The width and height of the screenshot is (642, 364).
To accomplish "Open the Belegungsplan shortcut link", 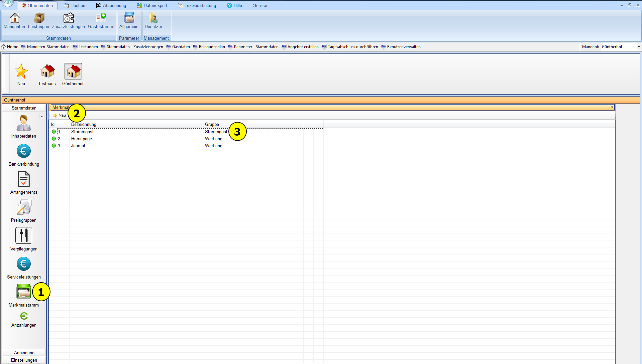I will pos(212,47).
